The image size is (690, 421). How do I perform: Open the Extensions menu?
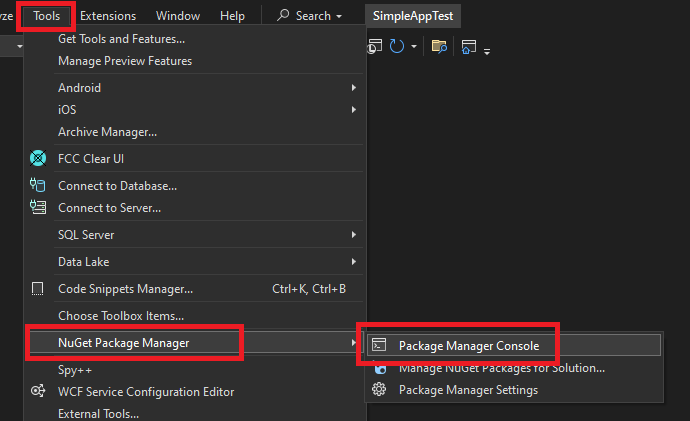[108, 16]
